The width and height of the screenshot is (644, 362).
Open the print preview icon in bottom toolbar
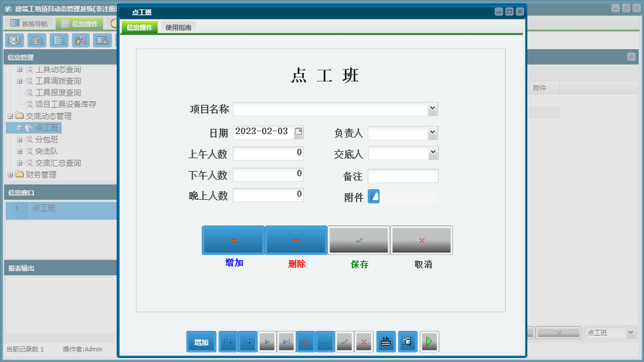[408, 341]
